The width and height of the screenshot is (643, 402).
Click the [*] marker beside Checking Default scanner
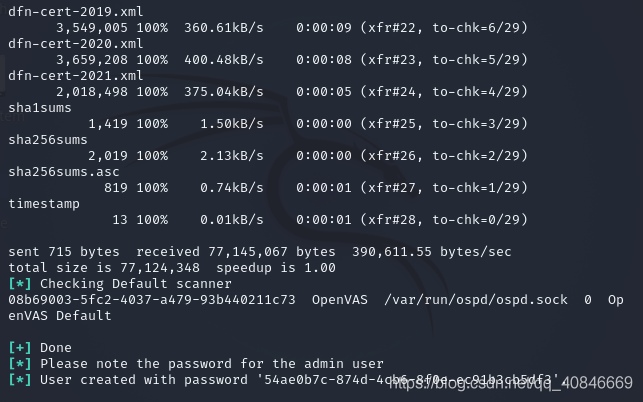(20, 283)
